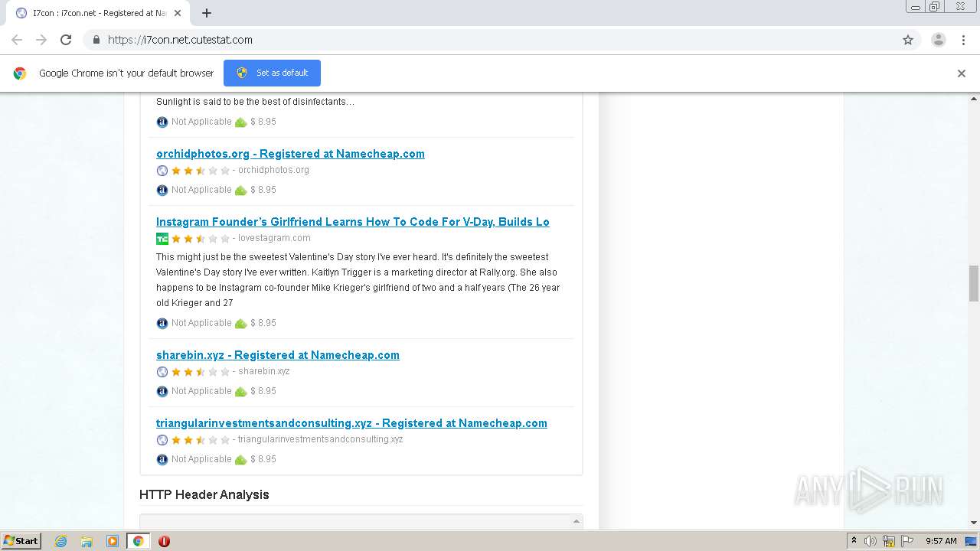Click the page scrollbar down arrow
Viewport: 980px width, 551px height.
pyautogui.click(x=974, y=523)
